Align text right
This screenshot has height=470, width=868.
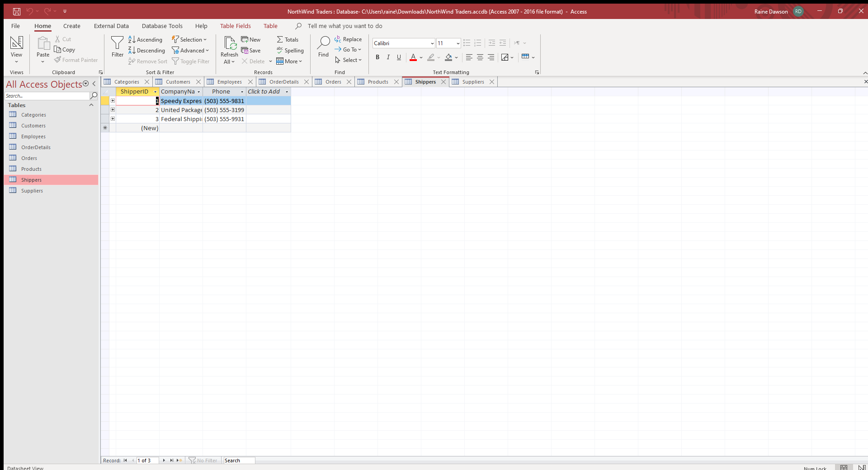click(491, 57)
